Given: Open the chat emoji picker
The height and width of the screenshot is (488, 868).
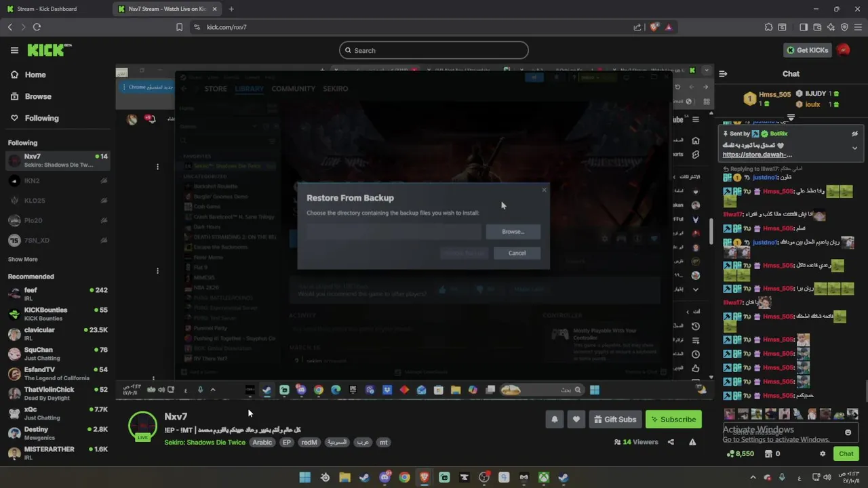Looking at the screenshot, I should pyautogui.click(x=848, y=432).
